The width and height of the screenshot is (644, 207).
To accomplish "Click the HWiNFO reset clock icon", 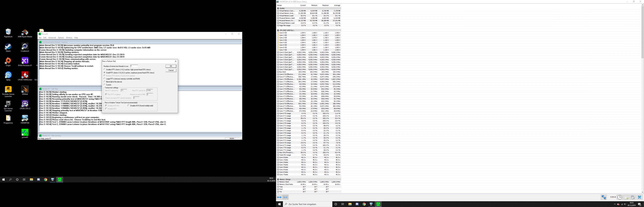I will 620,197.
